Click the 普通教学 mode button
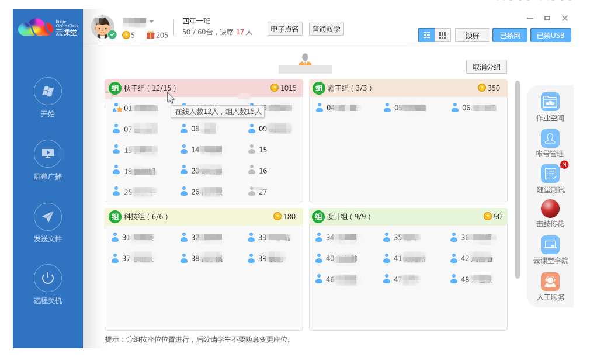The height and width of the screenshot is (364, 597). 326,29
